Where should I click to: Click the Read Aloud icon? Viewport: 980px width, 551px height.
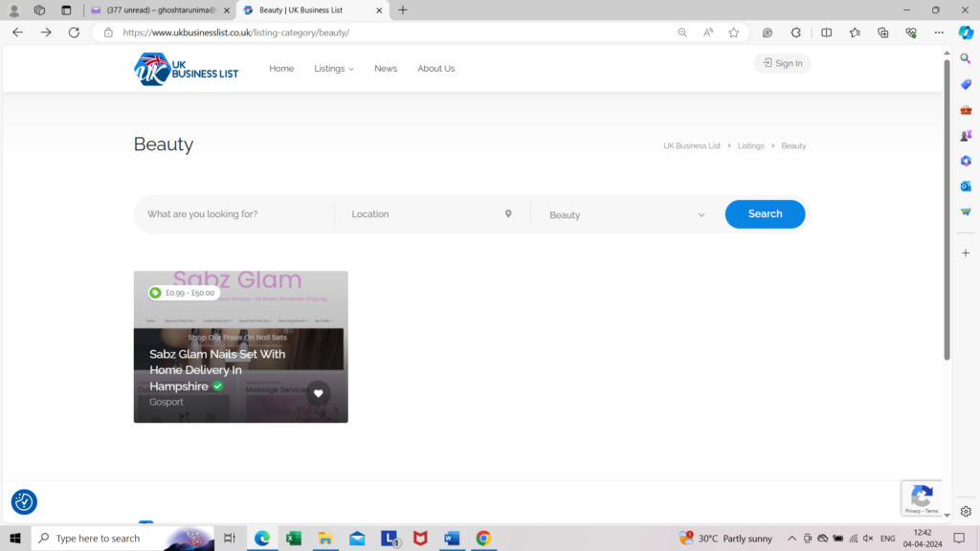(x=708, y=33)
